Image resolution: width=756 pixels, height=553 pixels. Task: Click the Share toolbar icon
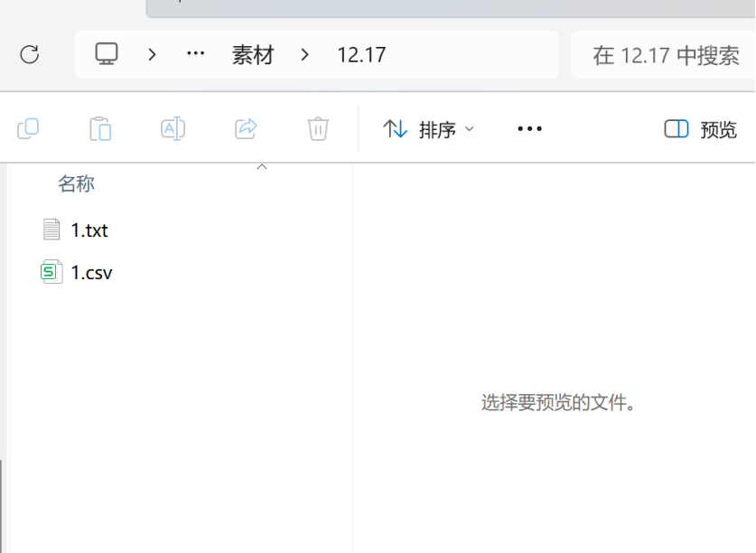pyautogui.click(x=246, y=129)
